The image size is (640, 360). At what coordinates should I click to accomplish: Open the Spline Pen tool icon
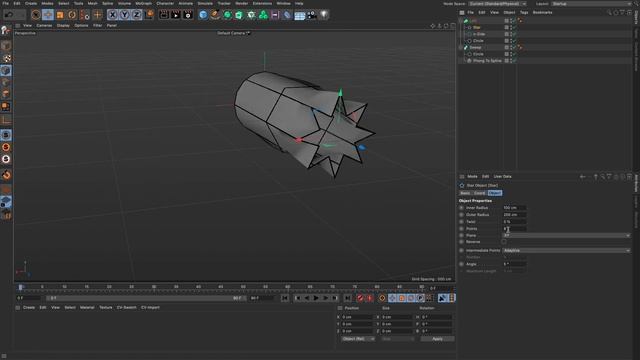coord(215,15)
